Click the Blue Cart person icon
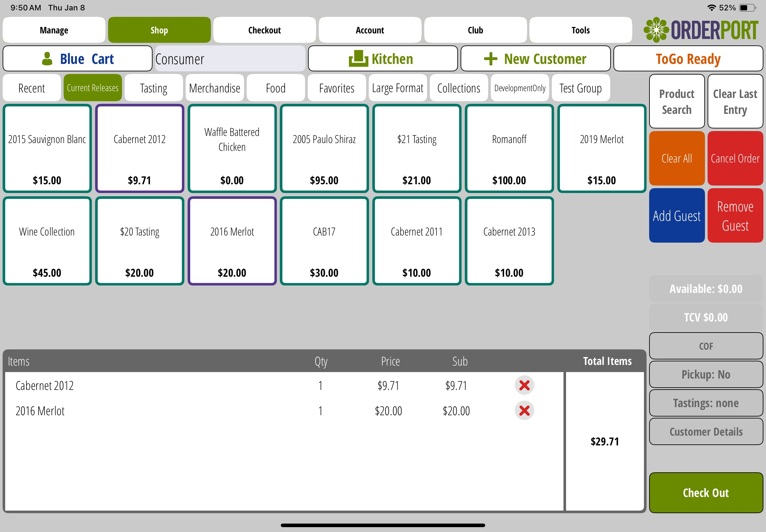 pos(47,59)
